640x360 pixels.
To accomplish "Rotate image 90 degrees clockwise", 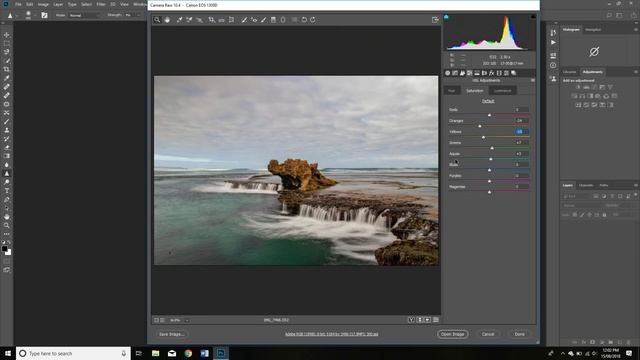I will tap(313, 20).
